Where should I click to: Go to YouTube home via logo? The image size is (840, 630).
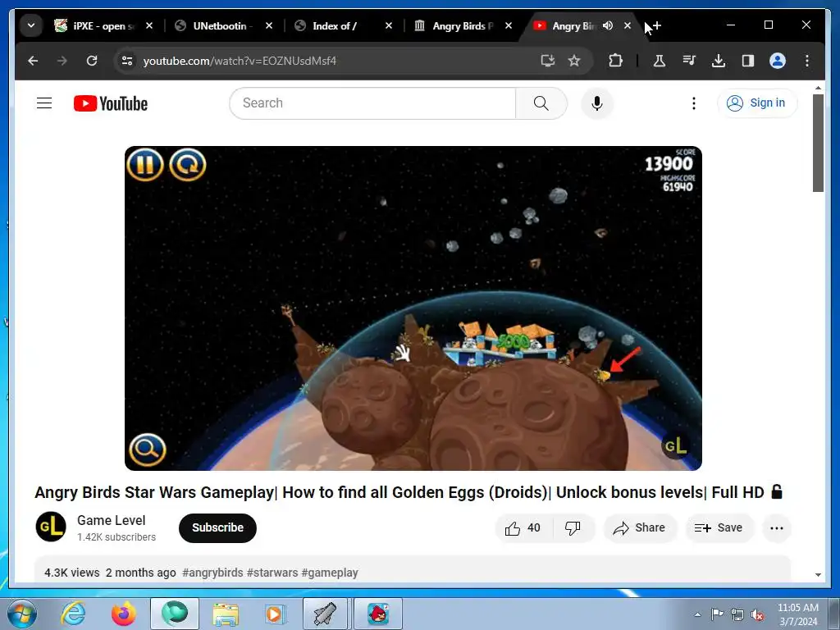(x=111, y=103)
